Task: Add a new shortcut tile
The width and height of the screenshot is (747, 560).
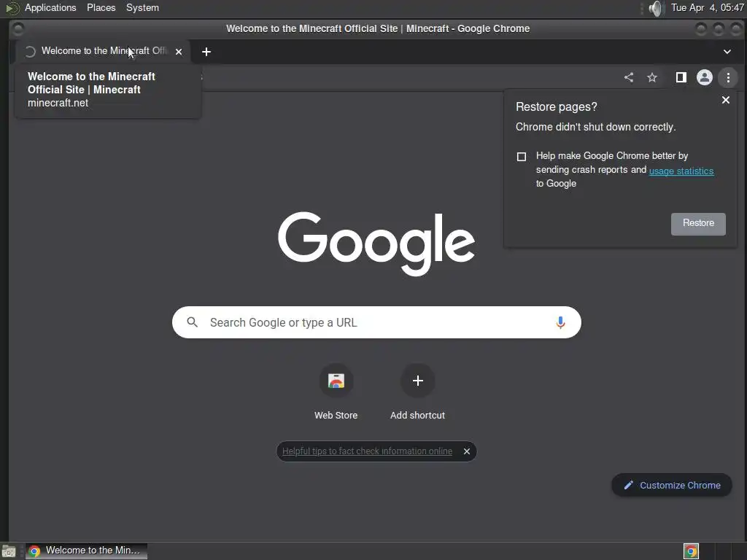Action: 417,392
